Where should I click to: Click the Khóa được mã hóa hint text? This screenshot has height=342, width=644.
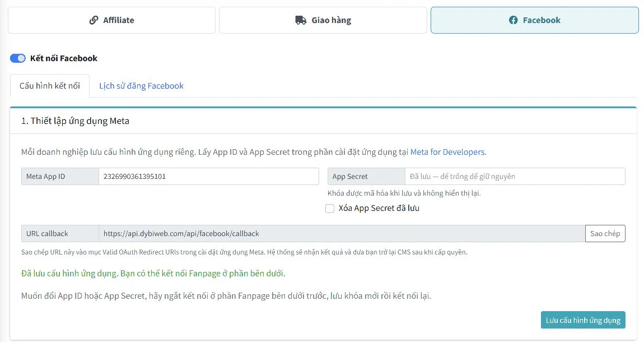click(404, 193)
